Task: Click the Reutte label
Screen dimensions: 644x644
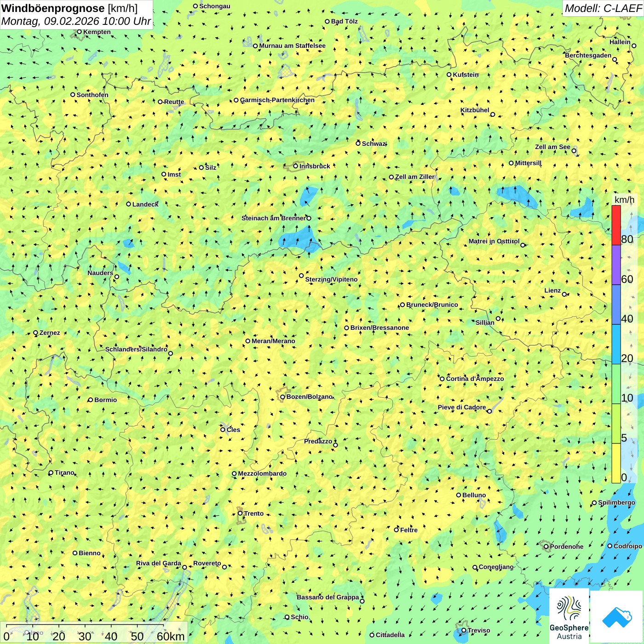Action: coord(174,102)
